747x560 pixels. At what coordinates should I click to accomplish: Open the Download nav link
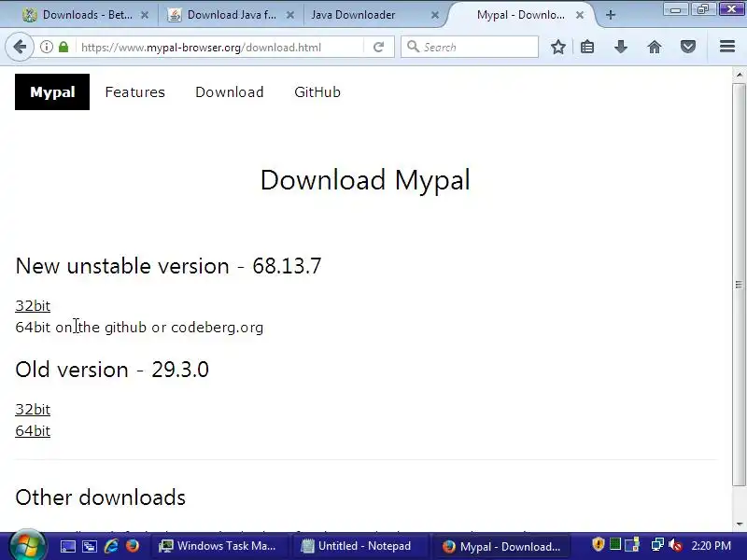click(x=229, y=91)
